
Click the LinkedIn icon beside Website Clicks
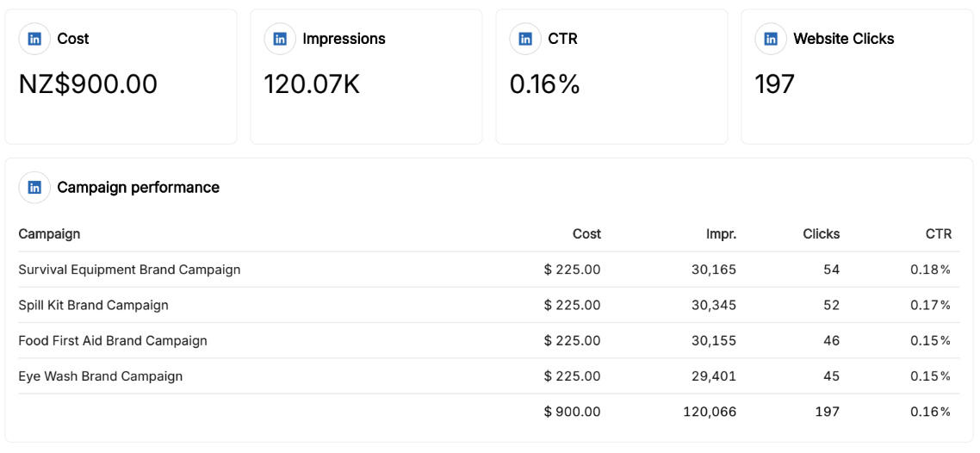pyautogui.click(x=771, y=39)
